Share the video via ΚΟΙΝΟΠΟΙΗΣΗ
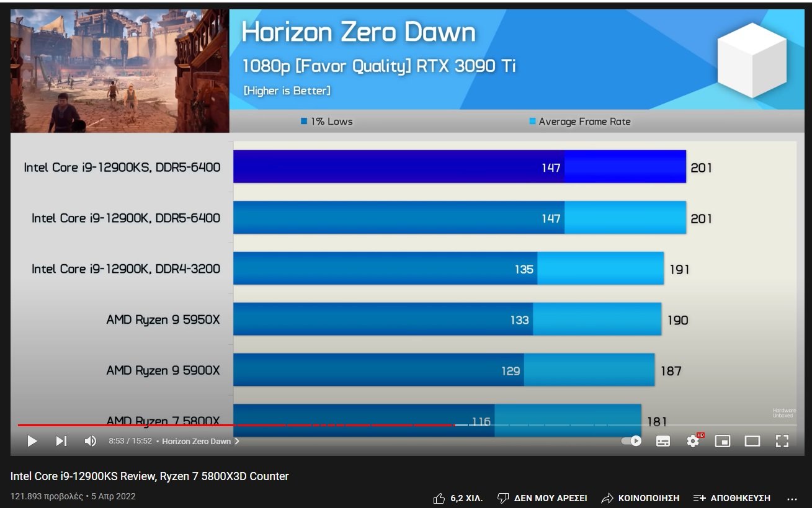Viewport: 812px width, 508px height. click(640, 498)
